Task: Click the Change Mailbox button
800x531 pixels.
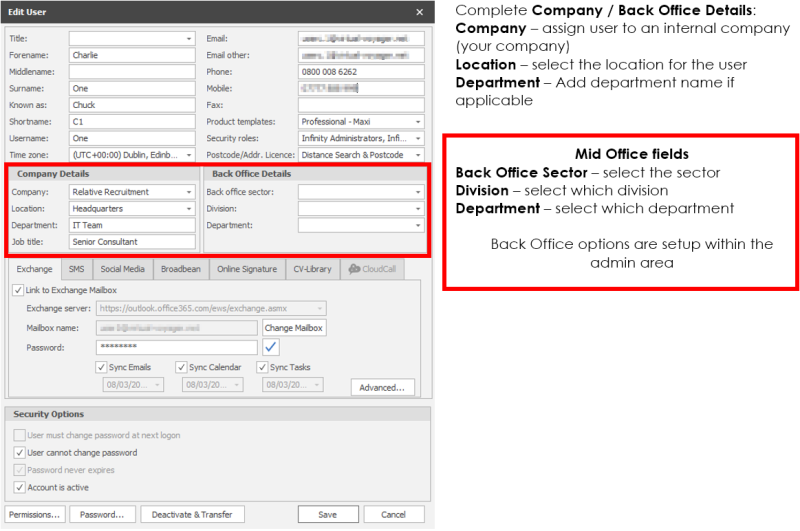Action: [x=294, y=327]
